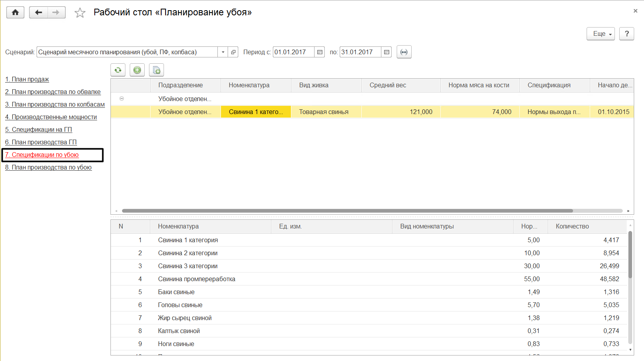This screenshot has height=361, width=644.
Task: Collapse the Убойное отделение group row
Action: pos(122,99)
